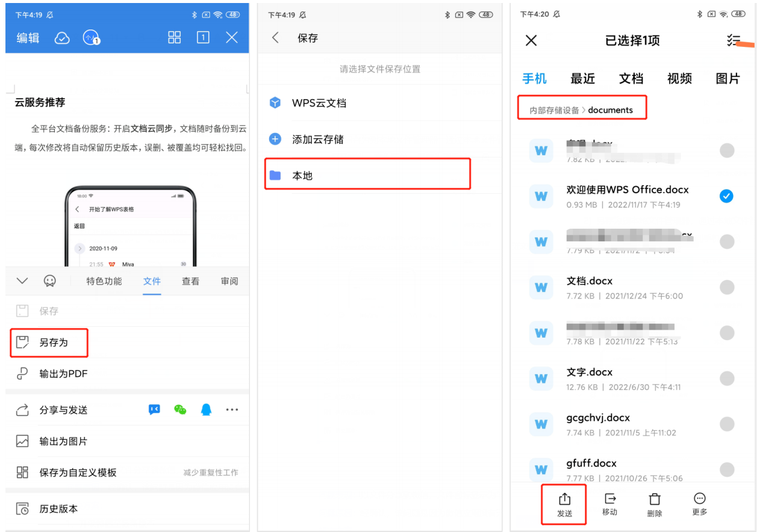Viewport: 757px width, 532px height.
Task: Open the 更多 more options button
Action: (x=700, y=504)
